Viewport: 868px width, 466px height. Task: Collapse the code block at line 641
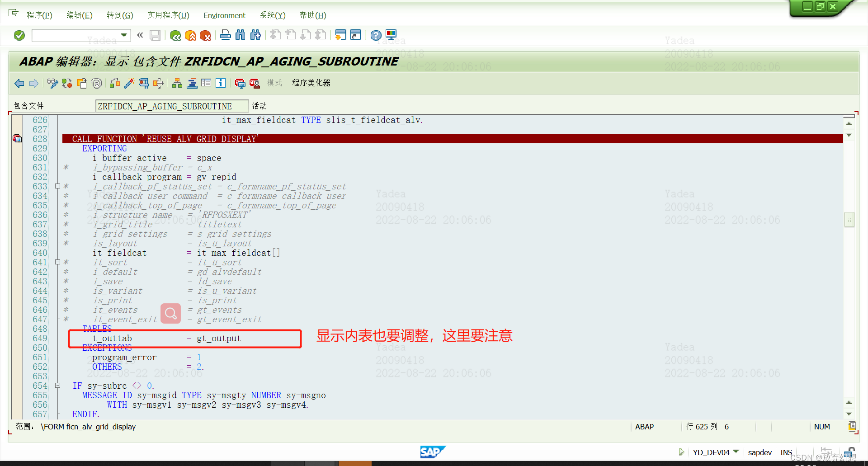[57, 262]
